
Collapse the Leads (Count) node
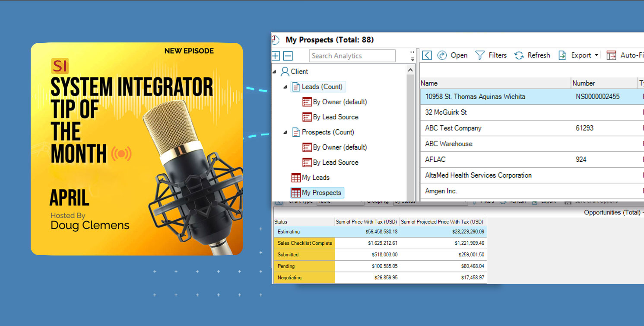(285, 86)
